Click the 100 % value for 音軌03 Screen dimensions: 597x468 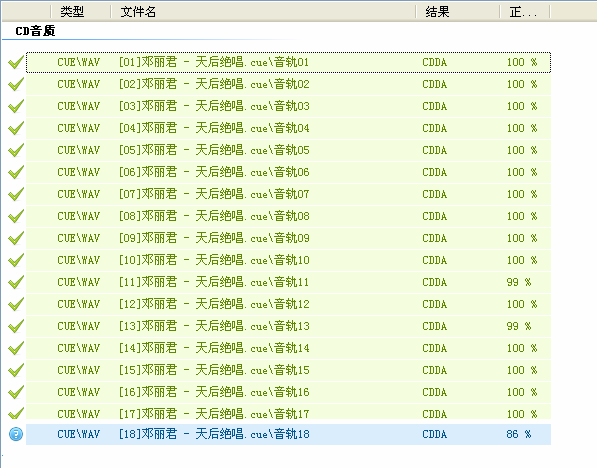coord(522,107)
